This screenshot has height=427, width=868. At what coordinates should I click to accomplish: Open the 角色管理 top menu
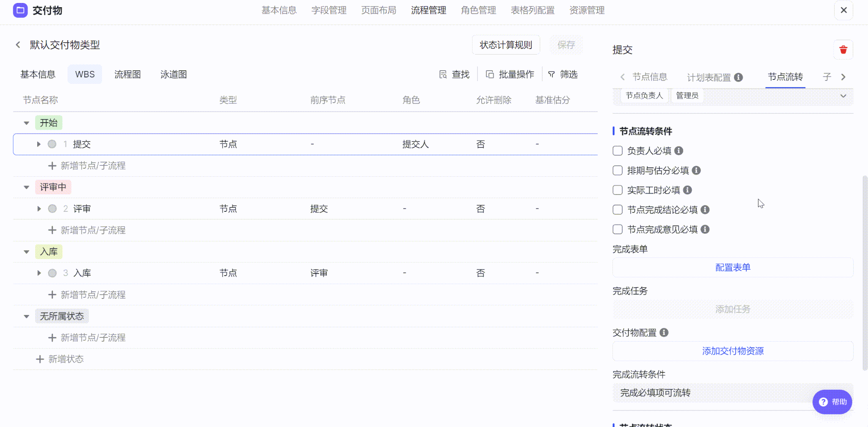478,10
